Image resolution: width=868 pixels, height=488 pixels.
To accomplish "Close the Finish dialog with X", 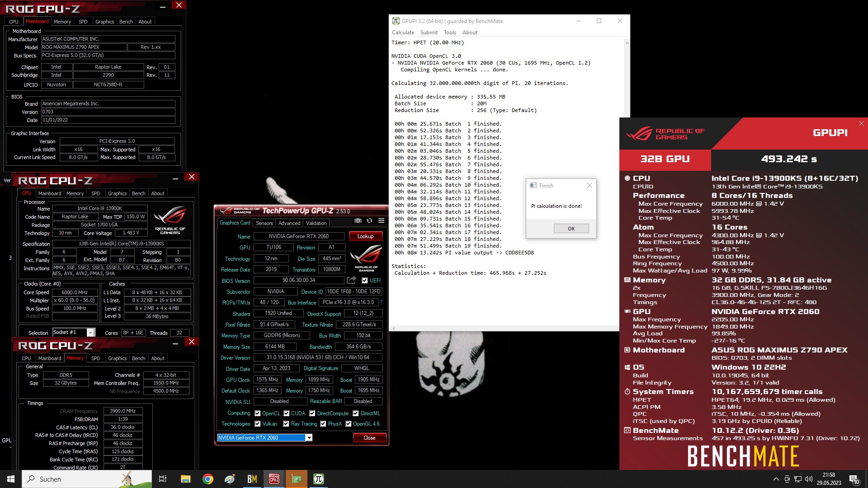I will pos(590,185).
